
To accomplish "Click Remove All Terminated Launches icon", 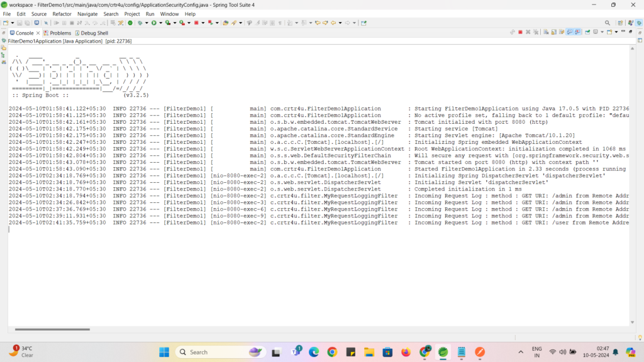I will point(536,32).
